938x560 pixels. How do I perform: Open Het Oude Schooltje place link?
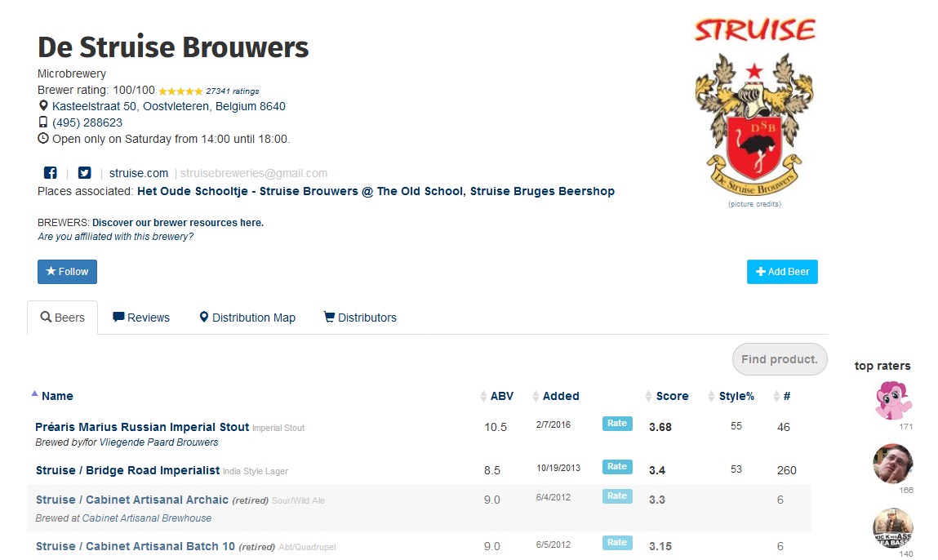pos(299,191)
